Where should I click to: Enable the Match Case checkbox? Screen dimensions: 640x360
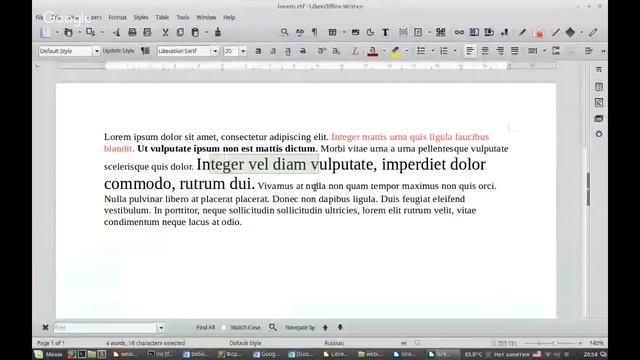pos(224,328)
